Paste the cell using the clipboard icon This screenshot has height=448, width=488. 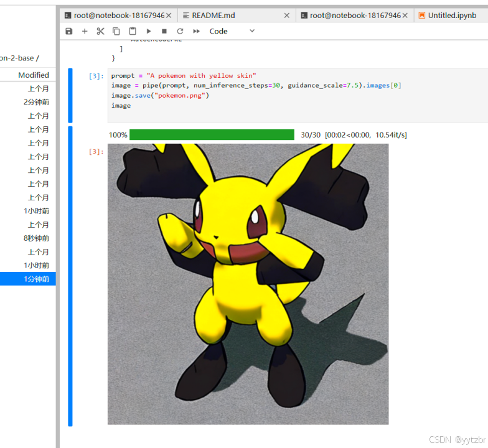point(133,31)
